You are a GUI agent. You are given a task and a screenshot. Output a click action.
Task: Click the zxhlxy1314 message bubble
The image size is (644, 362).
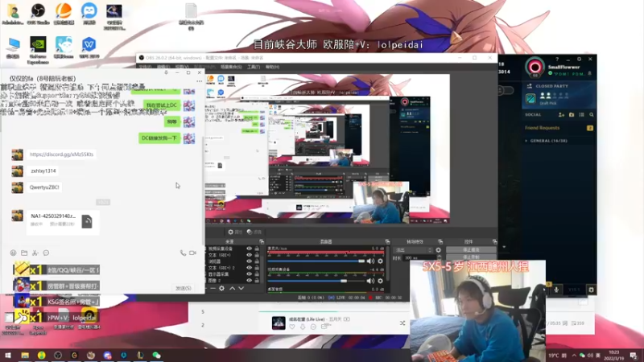(x=43, y=171)
